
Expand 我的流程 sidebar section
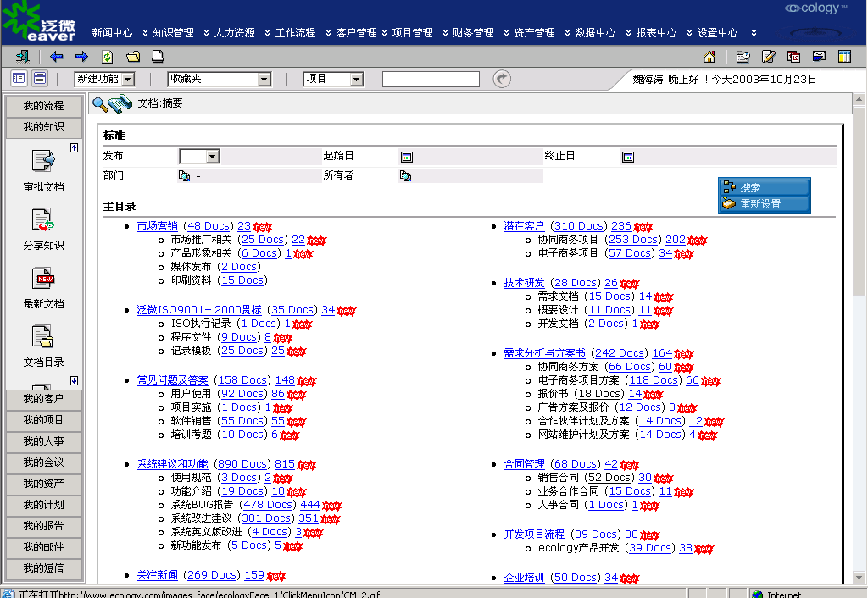coord(44,106)
